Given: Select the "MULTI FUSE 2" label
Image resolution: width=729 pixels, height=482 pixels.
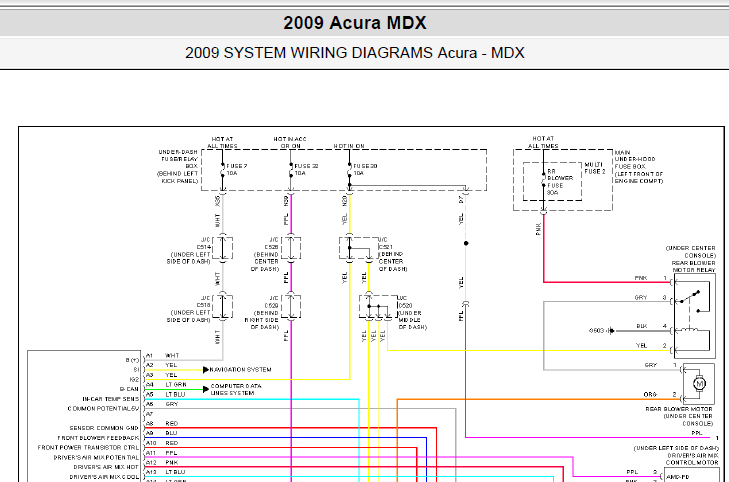Looking at the screenshot, I should click(595, 168).
